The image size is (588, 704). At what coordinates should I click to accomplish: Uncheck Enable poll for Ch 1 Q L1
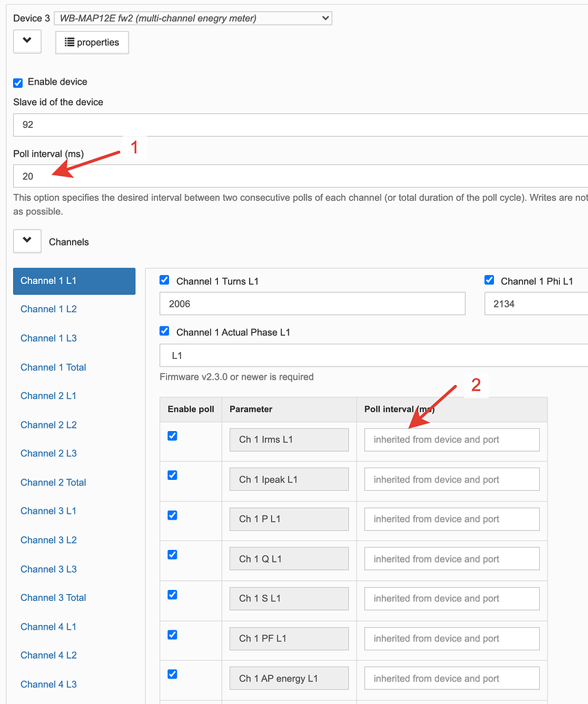point(172,555)
